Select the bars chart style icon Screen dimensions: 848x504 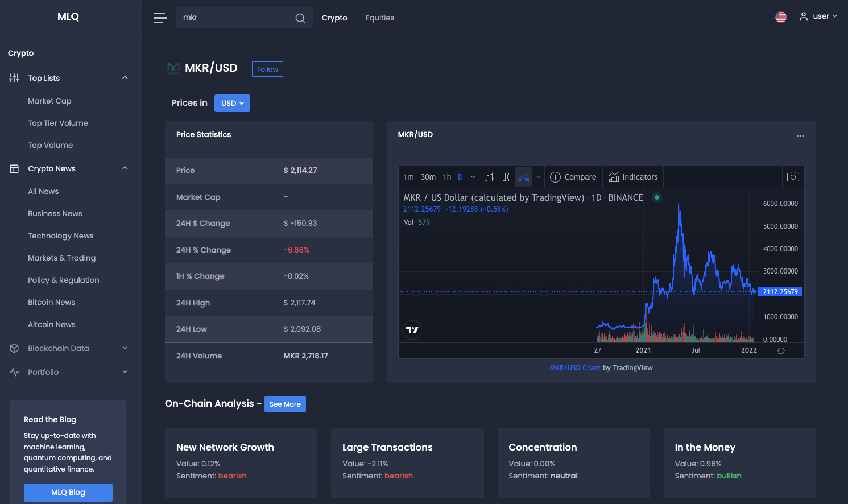[490, 177]
